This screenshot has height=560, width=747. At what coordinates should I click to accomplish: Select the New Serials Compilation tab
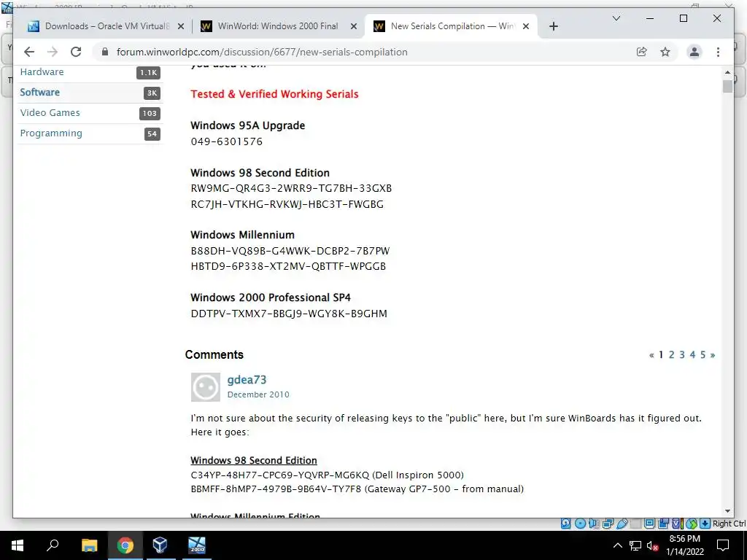click(450, 26)
